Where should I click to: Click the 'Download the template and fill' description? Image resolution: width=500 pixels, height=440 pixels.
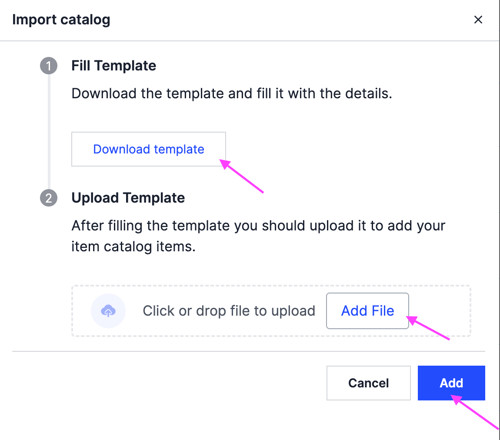(232, 93)
